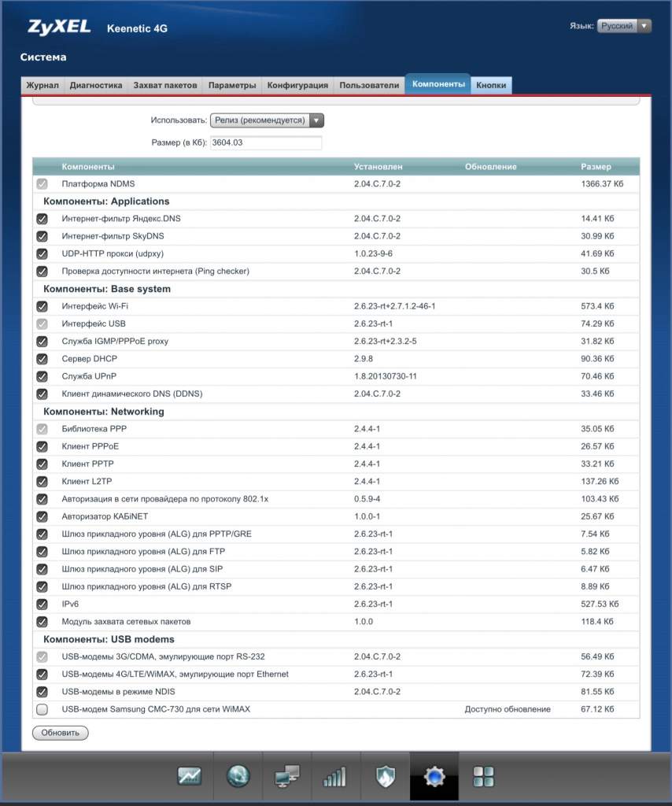Toggle the ALG for RTSP checkbox
This screenshot has height=806, width=672.
(x=42, y=586)
